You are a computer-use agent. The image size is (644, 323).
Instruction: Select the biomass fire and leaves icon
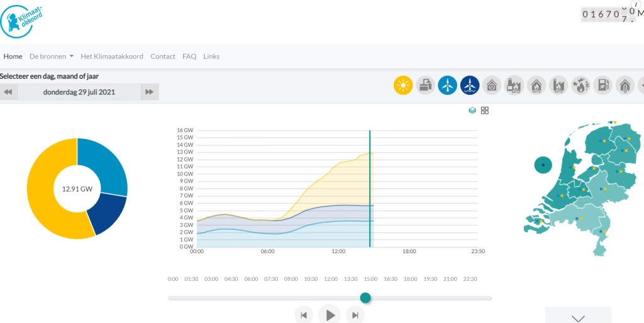[x=580, y=85]
